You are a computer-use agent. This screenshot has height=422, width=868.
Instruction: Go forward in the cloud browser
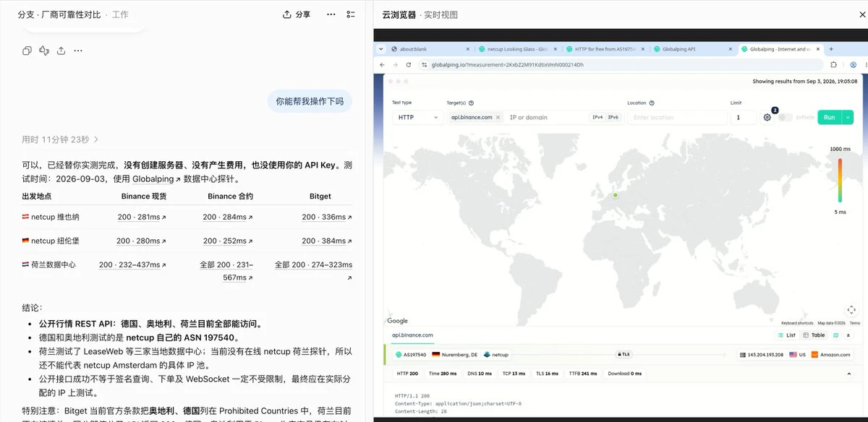pyautogui.click(x=395, y=64)
